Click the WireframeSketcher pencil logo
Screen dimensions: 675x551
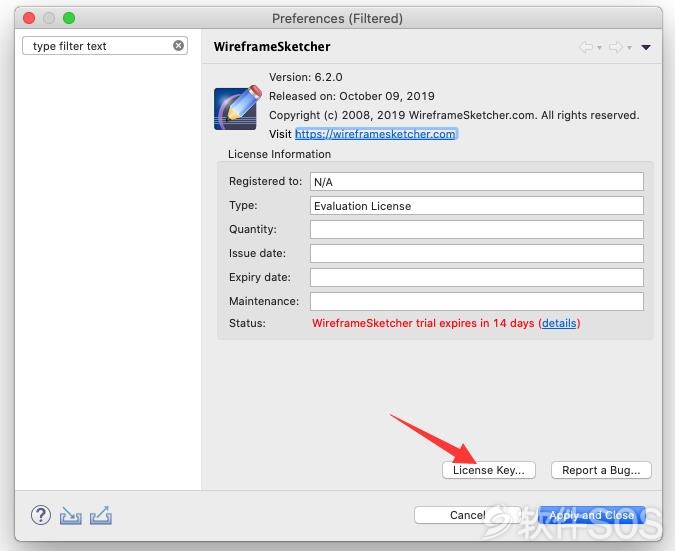point(238,107)
